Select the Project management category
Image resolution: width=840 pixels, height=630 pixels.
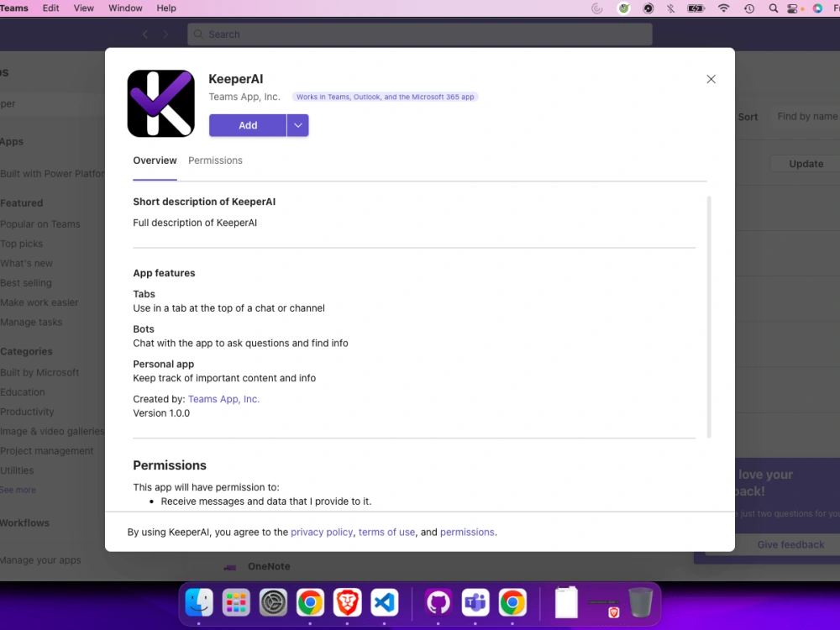(46, 451)
